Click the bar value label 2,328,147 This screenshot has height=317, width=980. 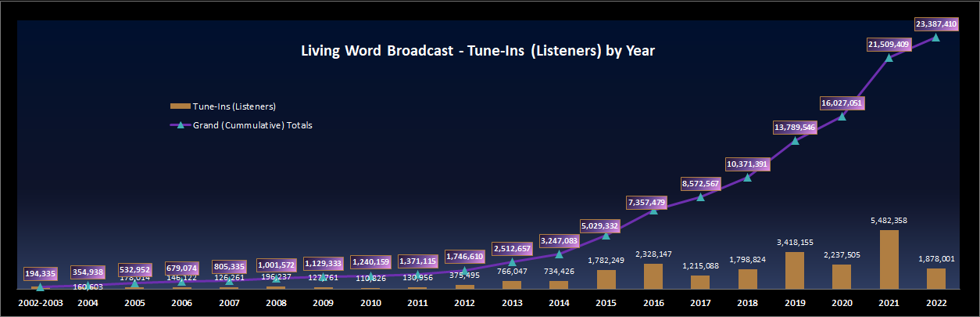coord(654,254)
